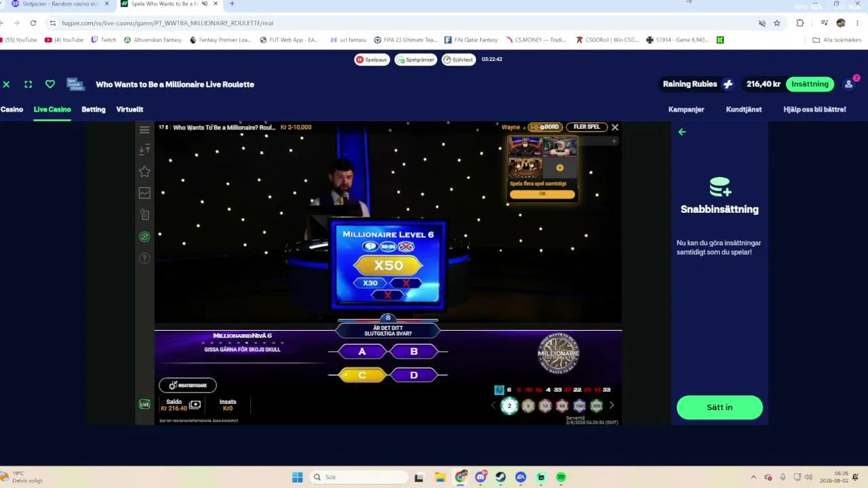Bookmark this page with the star icon
This screenshot has height=488, width=868.
pos(777,23)
